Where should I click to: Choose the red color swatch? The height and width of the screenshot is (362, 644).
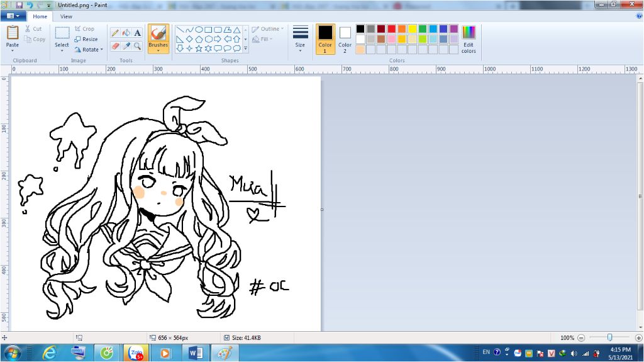[x=391, y=28]
